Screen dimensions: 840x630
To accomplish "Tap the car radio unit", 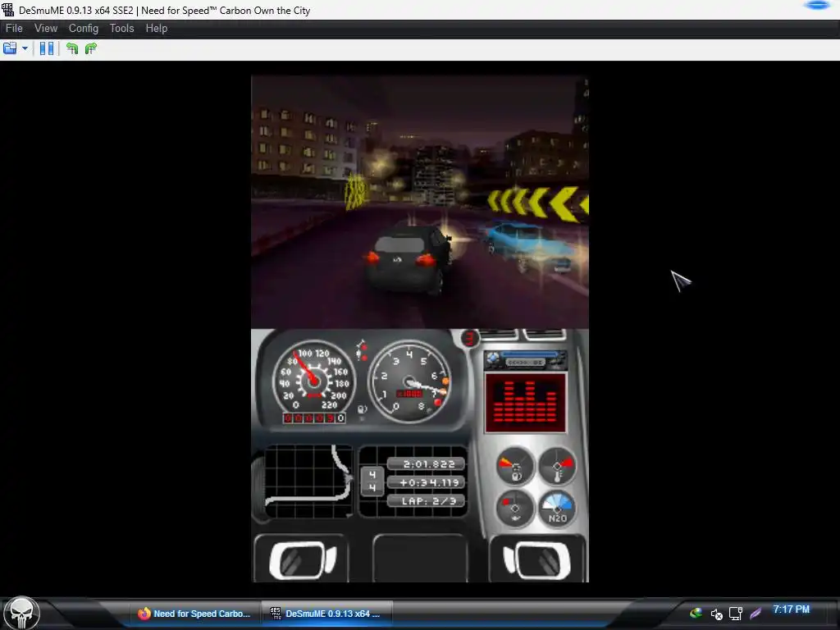I will [525, 361].
